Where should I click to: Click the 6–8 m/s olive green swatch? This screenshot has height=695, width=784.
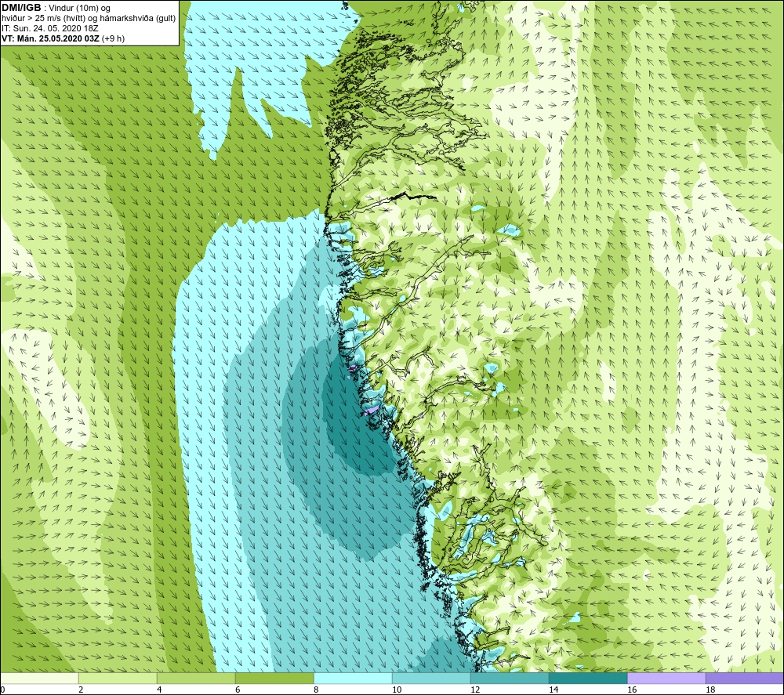274,678
